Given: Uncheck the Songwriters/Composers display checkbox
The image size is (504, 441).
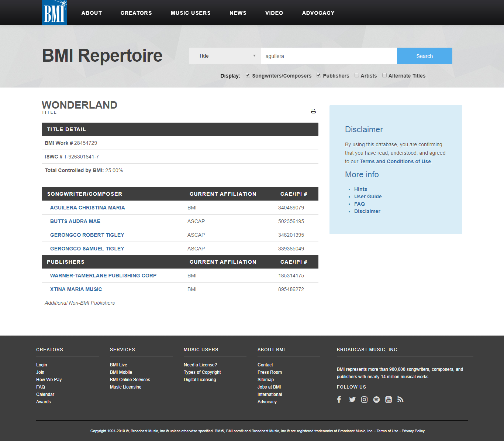Looking at the screenshot, I should pyautogui.click(x=248, y=75).
